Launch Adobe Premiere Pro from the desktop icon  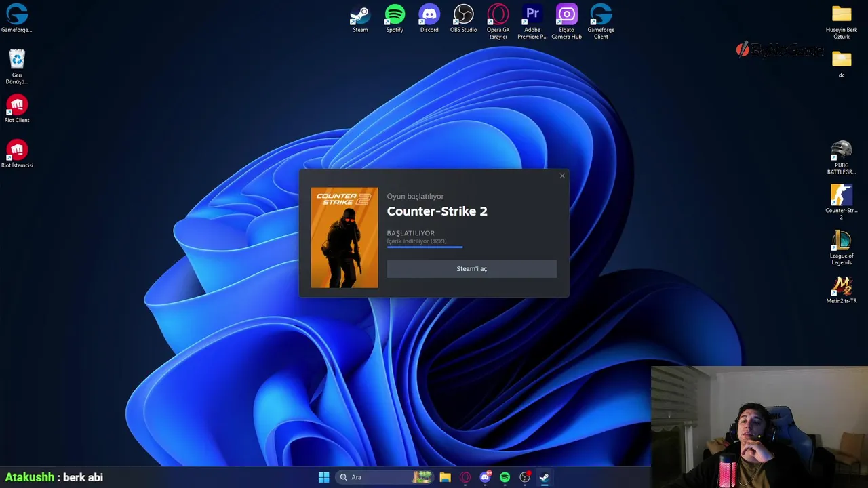(532, 22)
